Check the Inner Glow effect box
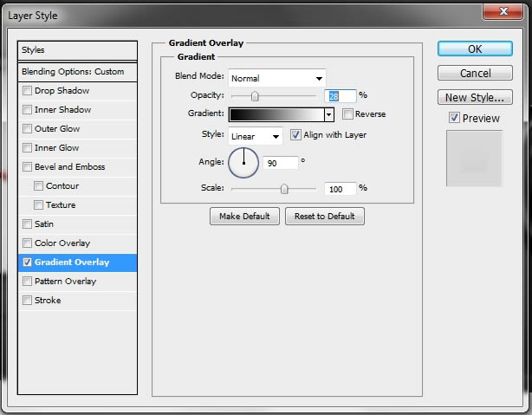 (27, 148)
